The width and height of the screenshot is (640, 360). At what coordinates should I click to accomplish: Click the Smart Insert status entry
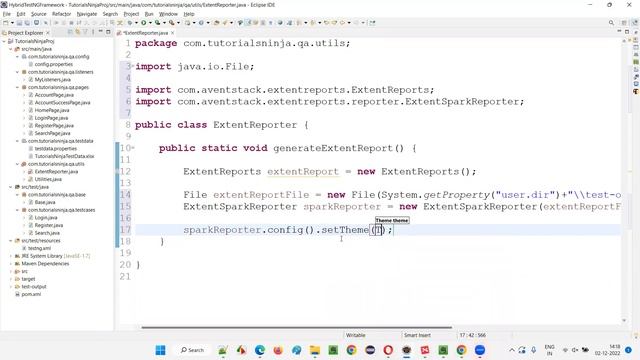[417, 335]
